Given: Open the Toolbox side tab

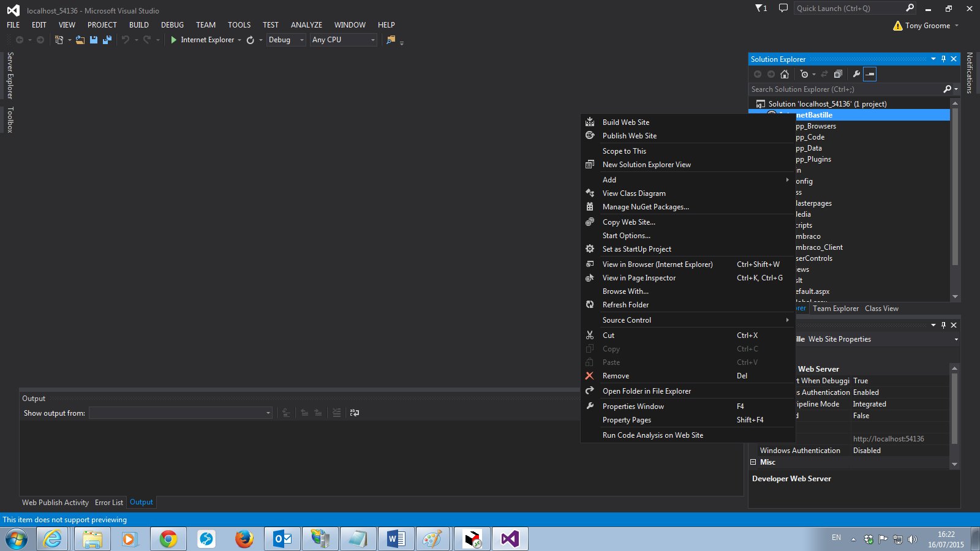Looking at the screenshot, I should pos(10,119).
